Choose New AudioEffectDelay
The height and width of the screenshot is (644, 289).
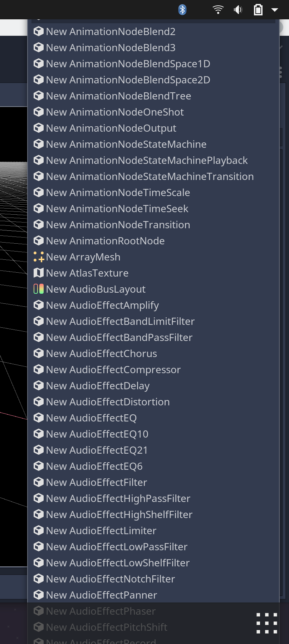point(98,385)
